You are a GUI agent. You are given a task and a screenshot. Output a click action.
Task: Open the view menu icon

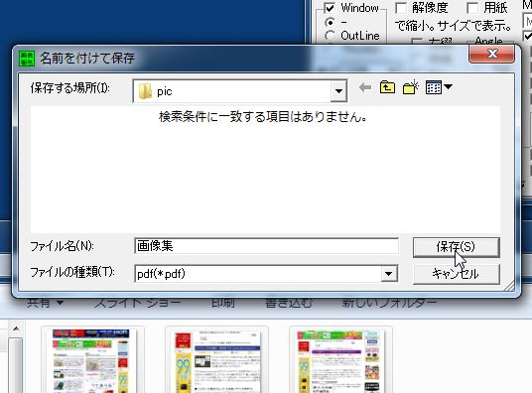(439, 87)
